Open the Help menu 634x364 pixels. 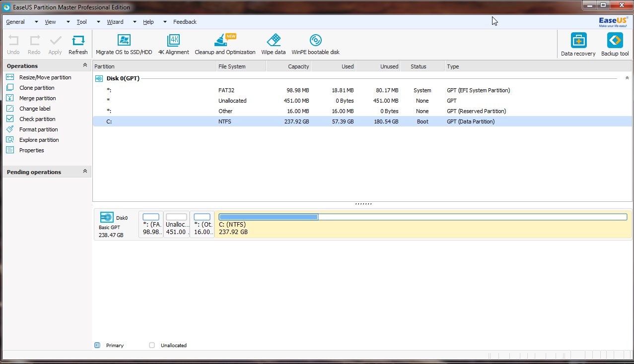tap(148, 22)
